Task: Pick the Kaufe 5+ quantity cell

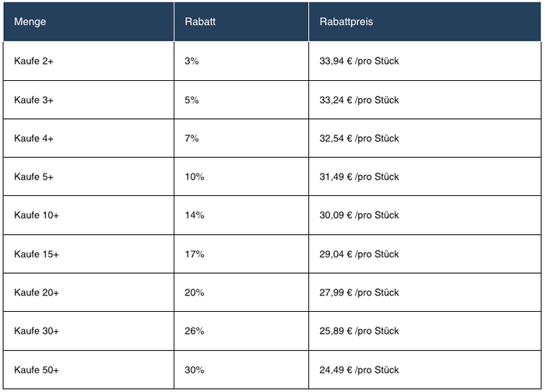Action: pos(33,177)
